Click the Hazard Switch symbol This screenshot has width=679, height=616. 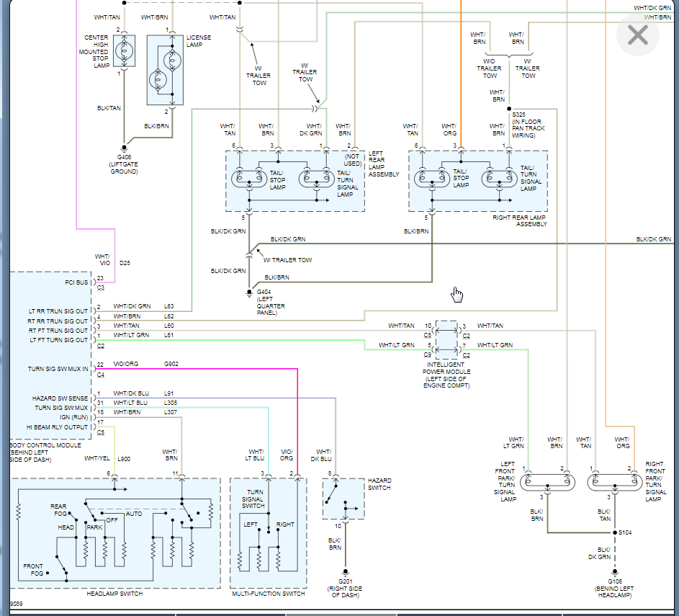tap(344, 499)
